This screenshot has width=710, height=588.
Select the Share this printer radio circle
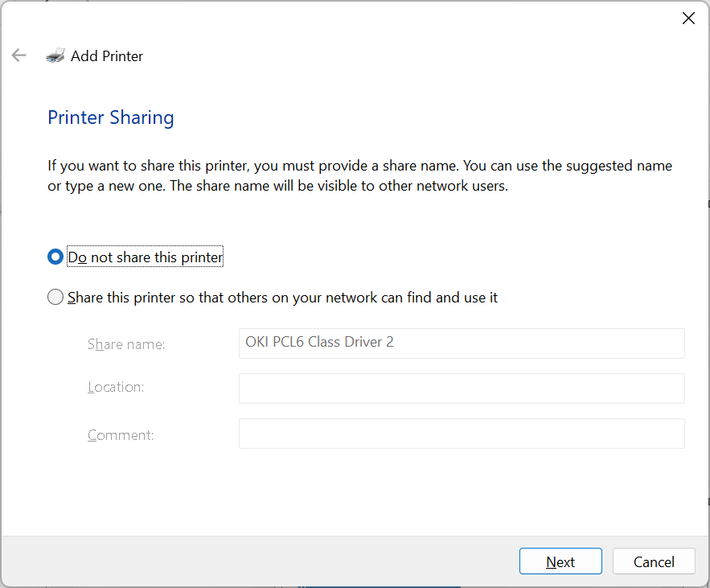coord(55,297)
